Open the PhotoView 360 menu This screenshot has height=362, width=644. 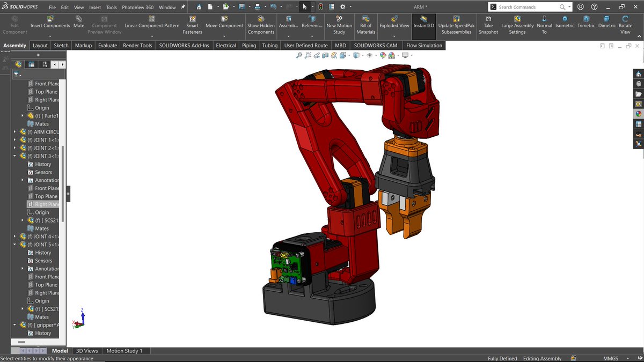click(137, 8)
